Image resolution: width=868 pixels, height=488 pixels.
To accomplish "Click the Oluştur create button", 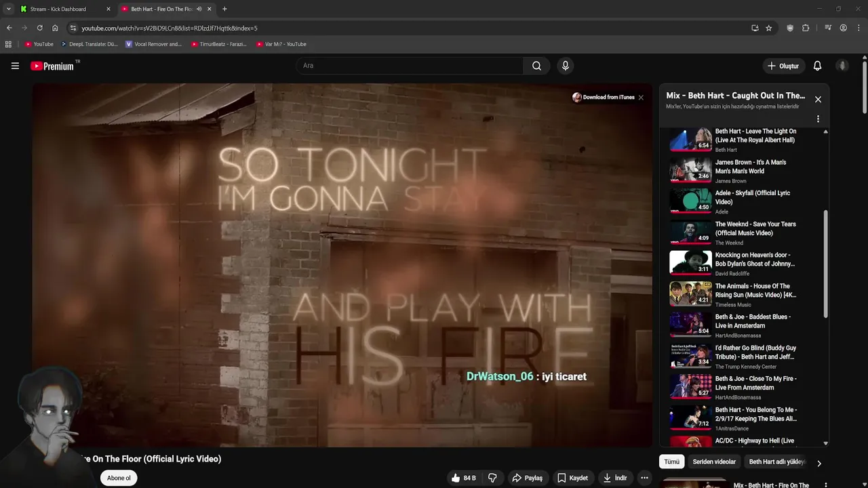I will [x=783, y=66].
